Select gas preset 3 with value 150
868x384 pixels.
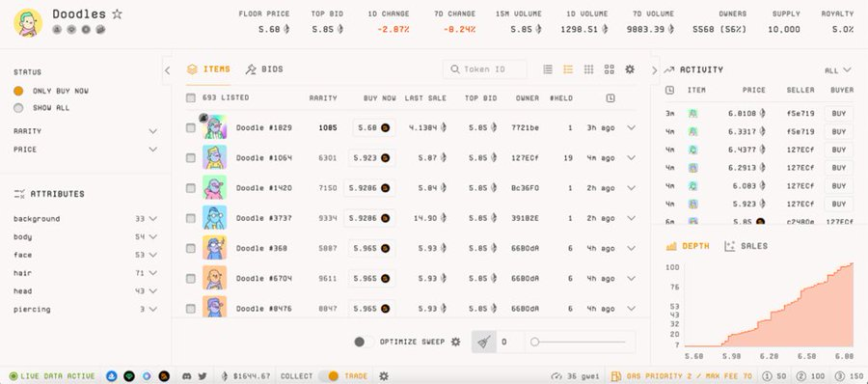[848, 376]
